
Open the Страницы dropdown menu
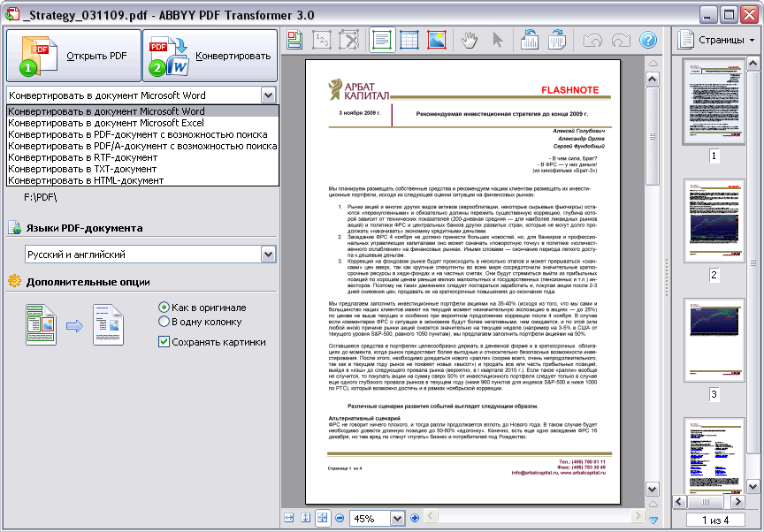point(716,40)
